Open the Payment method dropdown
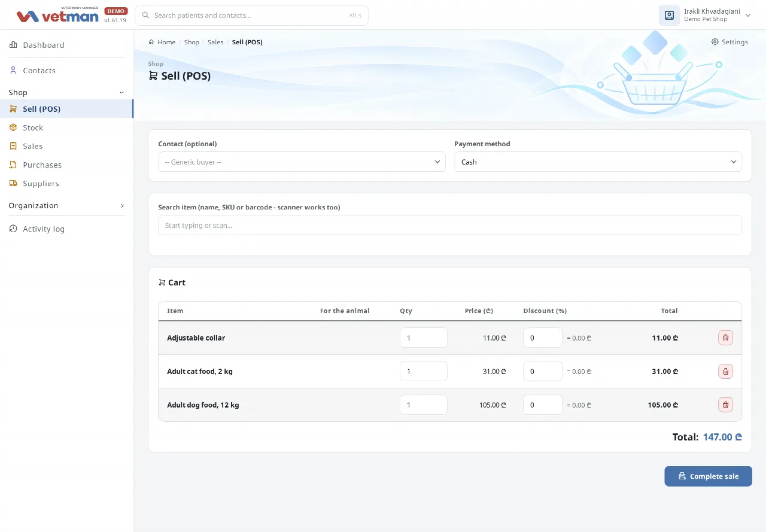 [598, 162]
